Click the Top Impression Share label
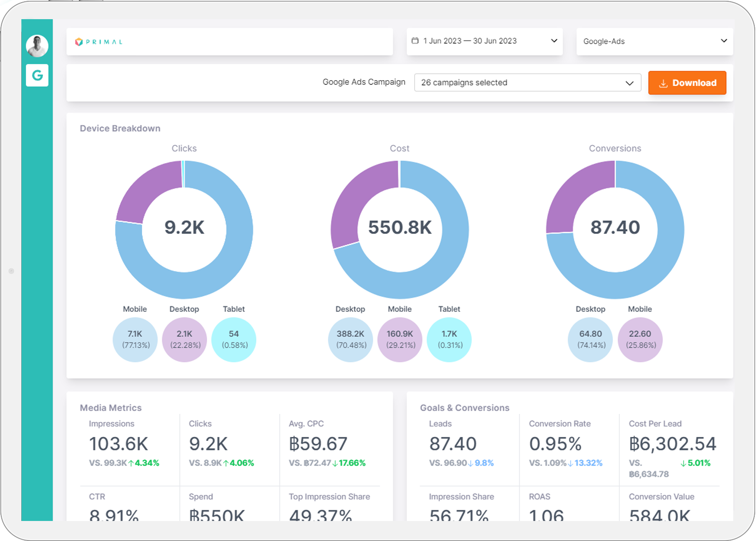756x541 pixels. tap(329, 497)
